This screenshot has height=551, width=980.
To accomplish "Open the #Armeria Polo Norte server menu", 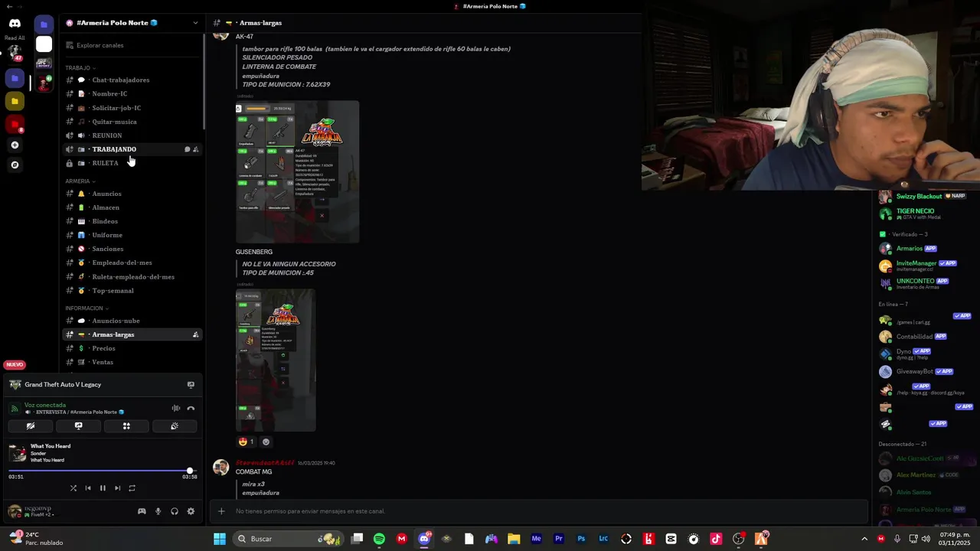I will (132, 23).
